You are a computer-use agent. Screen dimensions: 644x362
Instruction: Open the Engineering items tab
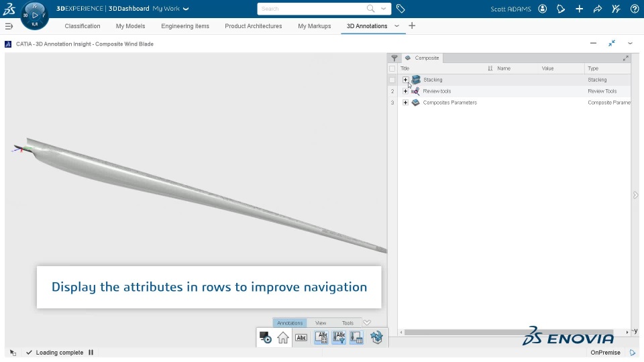(x=185, y=26)
